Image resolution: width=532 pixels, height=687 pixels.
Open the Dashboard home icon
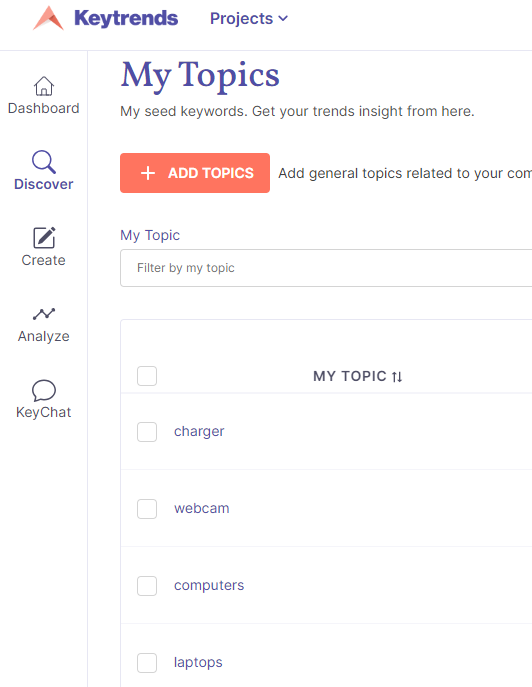[44, 86]
